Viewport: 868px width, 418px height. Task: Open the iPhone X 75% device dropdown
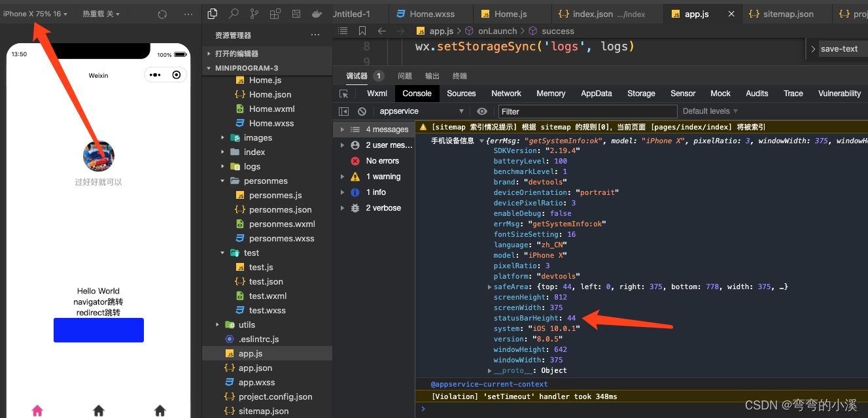coord(35,14)
